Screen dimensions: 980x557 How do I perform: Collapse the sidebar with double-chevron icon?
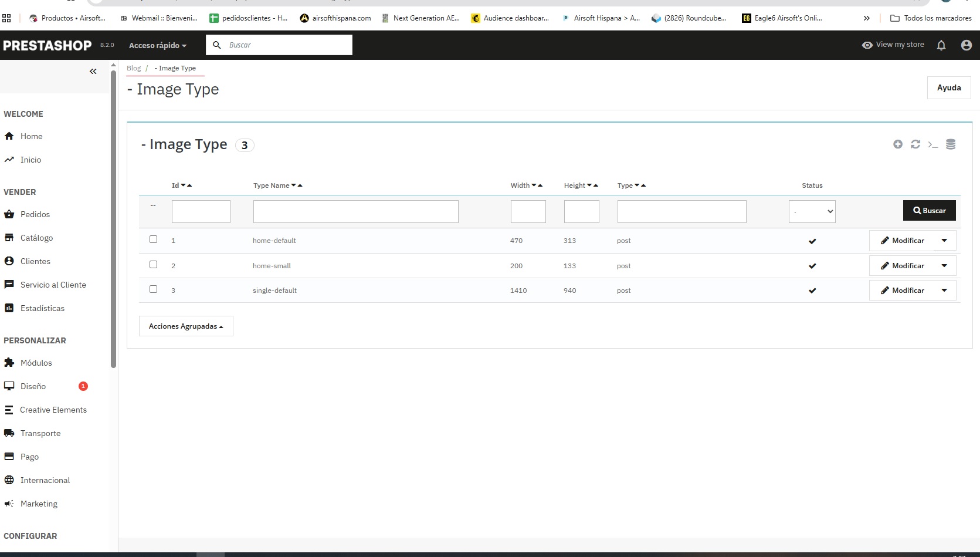coord(93,72)
